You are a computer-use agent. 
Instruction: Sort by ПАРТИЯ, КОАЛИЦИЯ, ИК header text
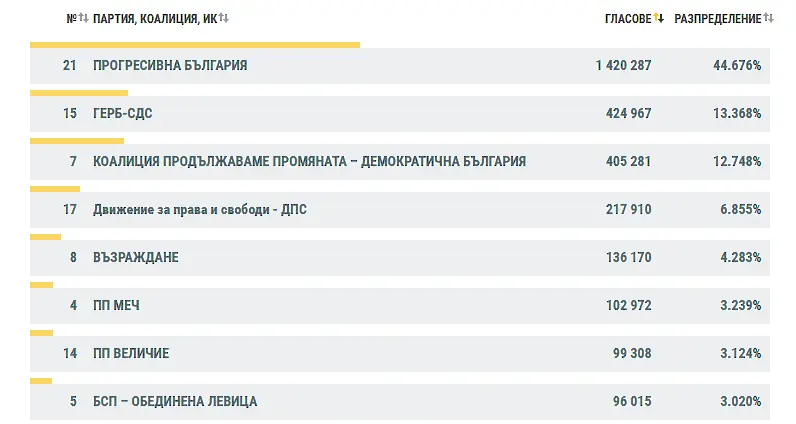[154, 19]
